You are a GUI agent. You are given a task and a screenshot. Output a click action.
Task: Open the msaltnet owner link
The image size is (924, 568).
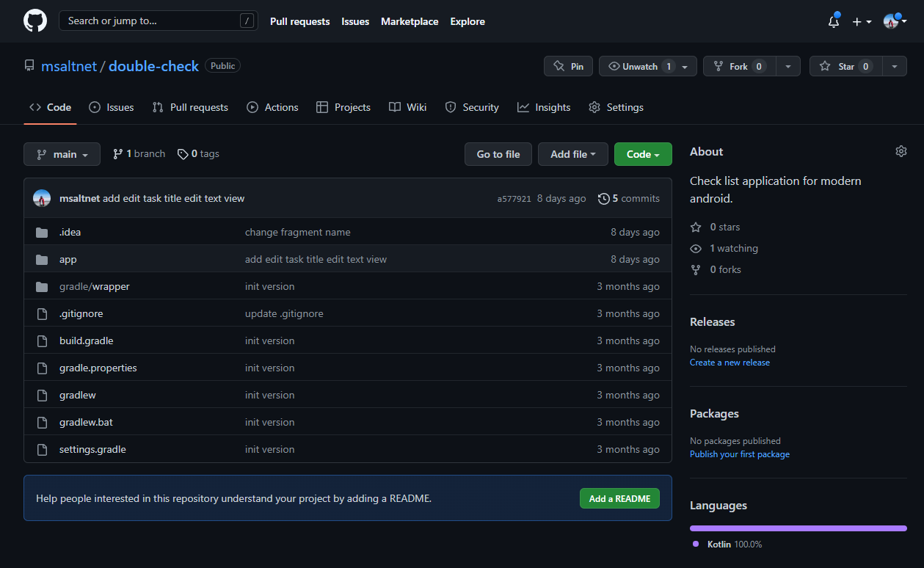69,66
